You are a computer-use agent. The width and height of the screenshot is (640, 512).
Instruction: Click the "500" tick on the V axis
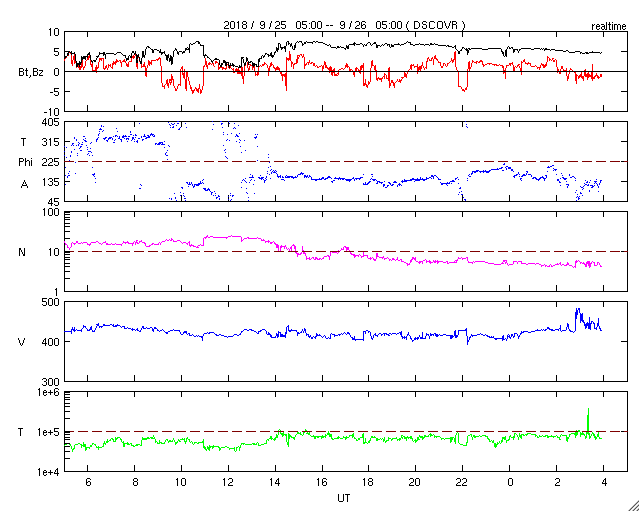click(x=51, y=303)
